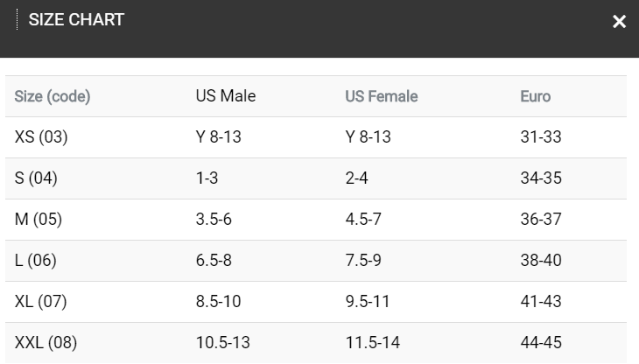Select US Female 4.5-7 value
Screen dimensions: 639x364
coord(364,220)
